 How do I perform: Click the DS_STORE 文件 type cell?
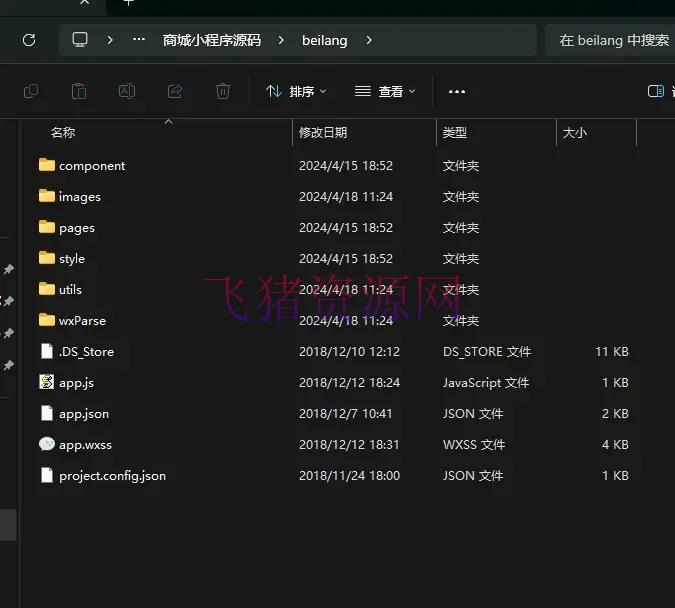click(x=487, y=352)
